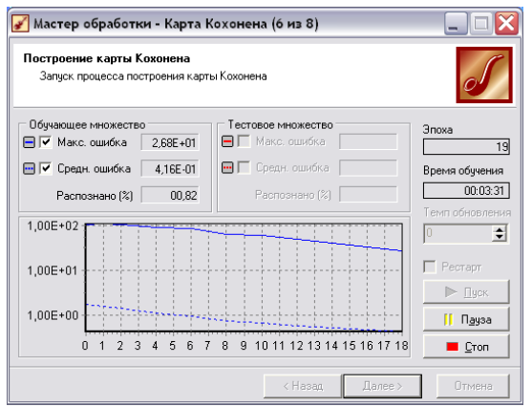The width and height of the screenshot is (532, 407).
Task: Click the Эпоха field showing 19
Action: [x=466, y=146]
